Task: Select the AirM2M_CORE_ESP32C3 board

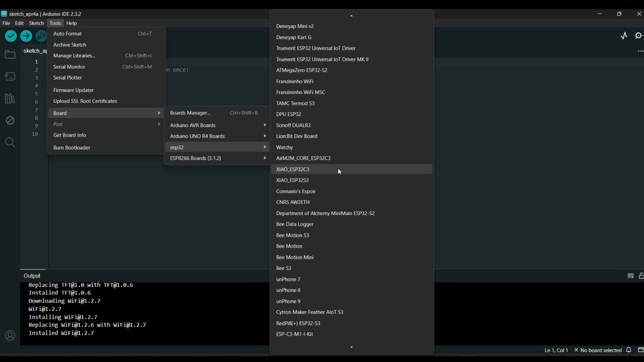Action: [351, 158]
